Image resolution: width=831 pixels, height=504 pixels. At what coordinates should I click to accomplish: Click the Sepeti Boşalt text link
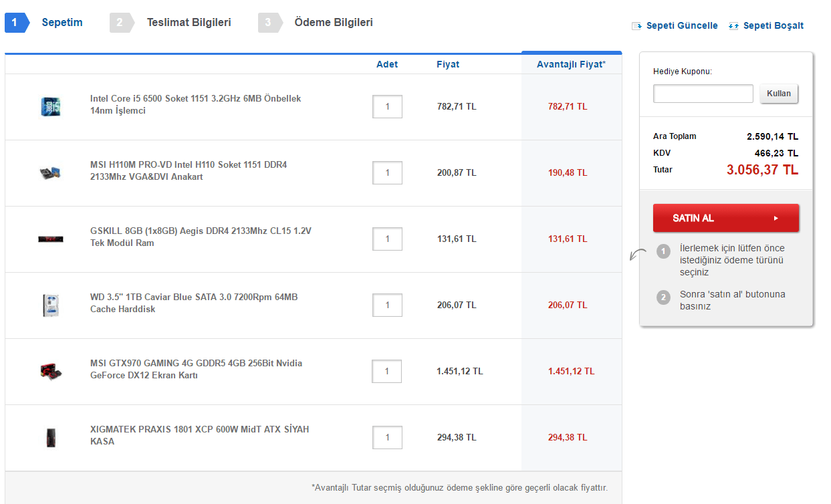774,26
